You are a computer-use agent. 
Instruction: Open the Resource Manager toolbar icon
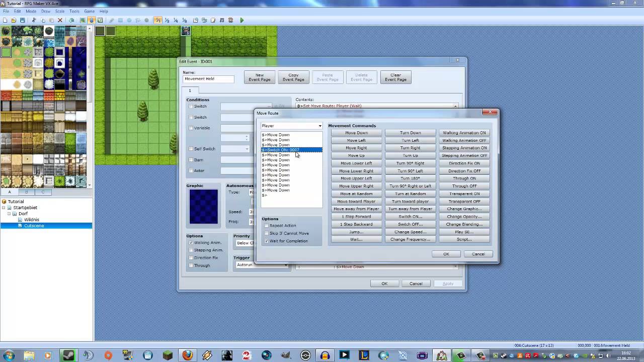pyautogui.click(x=204, y=20)
